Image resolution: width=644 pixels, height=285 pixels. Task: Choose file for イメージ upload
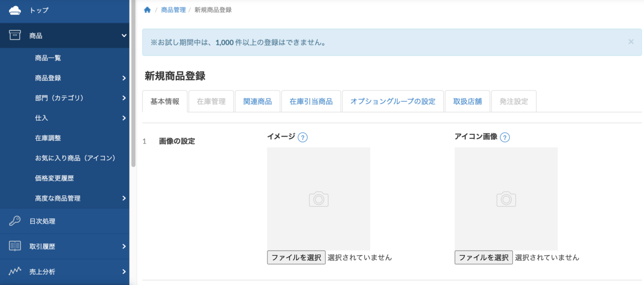point(296,257)
